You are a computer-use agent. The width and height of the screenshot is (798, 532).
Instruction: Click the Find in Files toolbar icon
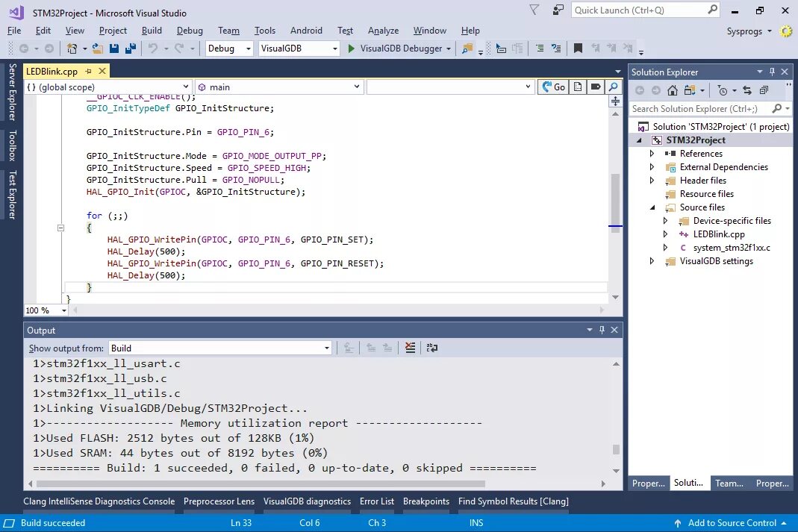click(x=467, y=48)
